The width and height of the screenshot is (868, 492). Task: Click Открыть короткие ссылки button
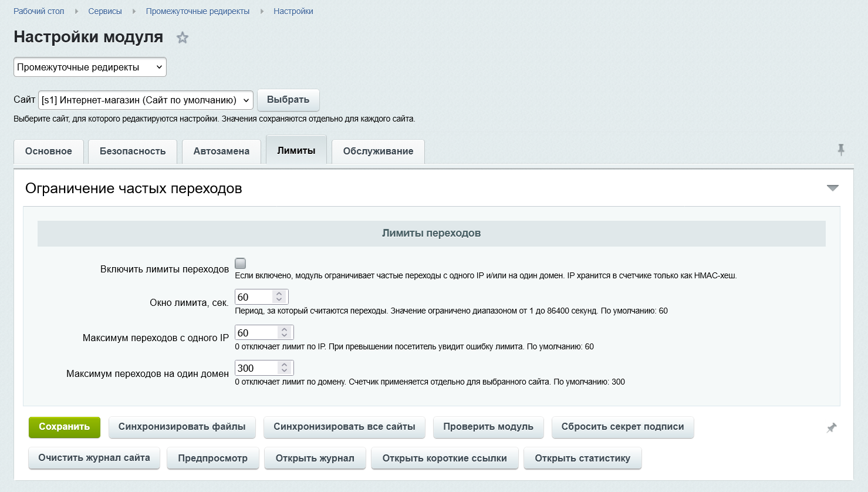coord(445,459)
